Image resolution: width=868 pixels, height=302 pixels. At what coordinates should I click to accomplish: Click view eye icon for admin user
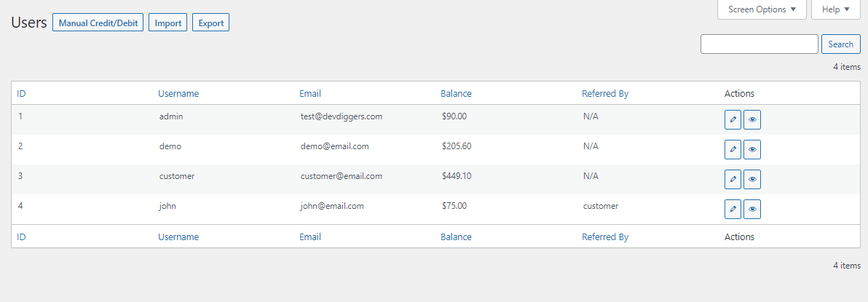coord(752,119)
